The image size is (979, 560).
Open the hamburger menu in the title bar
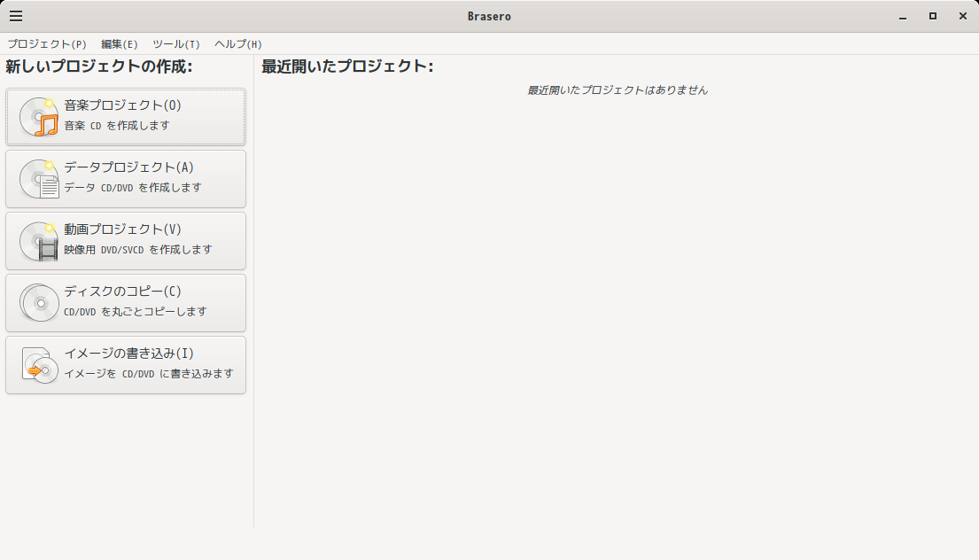pos(16,16)
